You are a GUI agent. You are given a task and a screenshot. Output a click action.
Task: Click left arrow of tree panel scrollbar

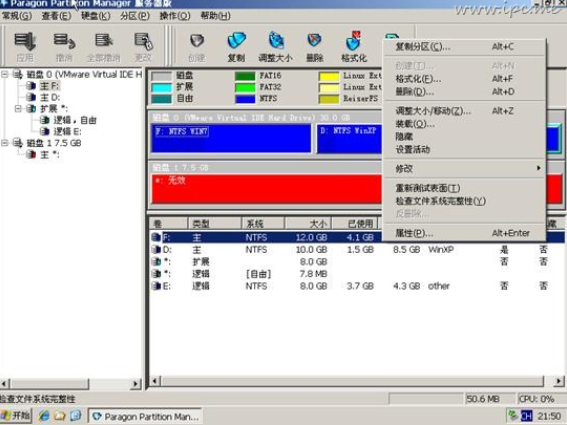5,383
